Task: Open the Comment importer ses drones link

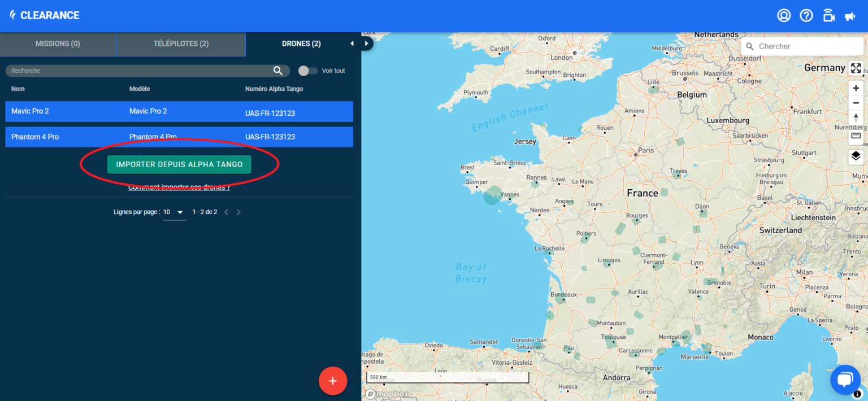Action: 179,186
